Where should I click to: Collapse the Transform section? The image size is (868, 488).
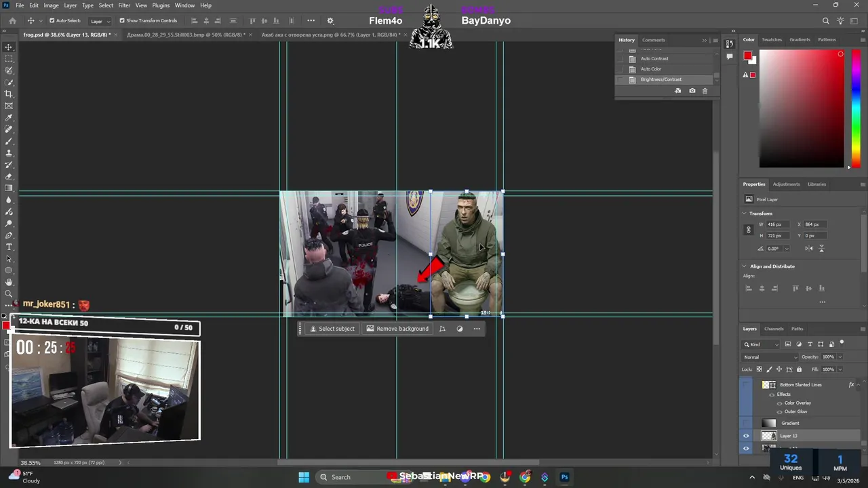(745, 213)
